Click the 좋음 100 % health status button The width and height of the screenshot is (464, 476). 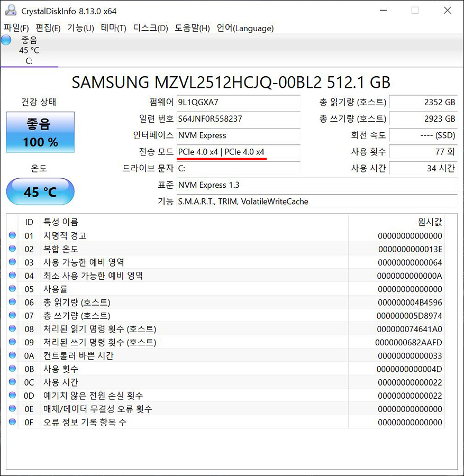click(40, 132)
